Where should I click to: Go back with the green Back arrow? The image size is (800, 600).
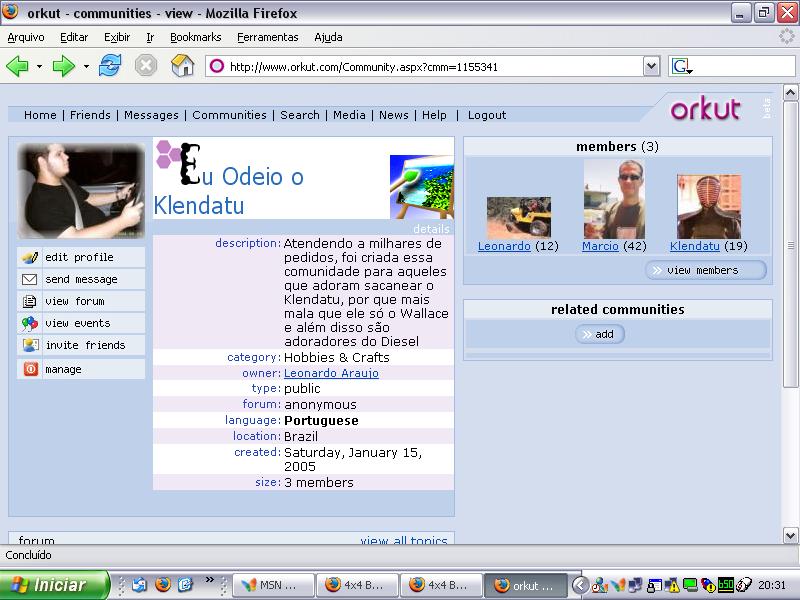coord(17,66)
